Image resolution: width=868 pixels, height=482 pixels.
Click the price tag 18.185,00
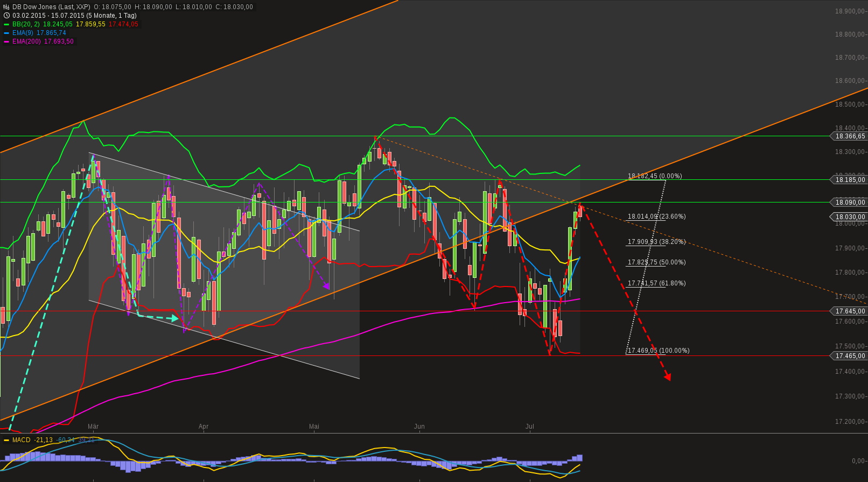click(x=850, y=179)
